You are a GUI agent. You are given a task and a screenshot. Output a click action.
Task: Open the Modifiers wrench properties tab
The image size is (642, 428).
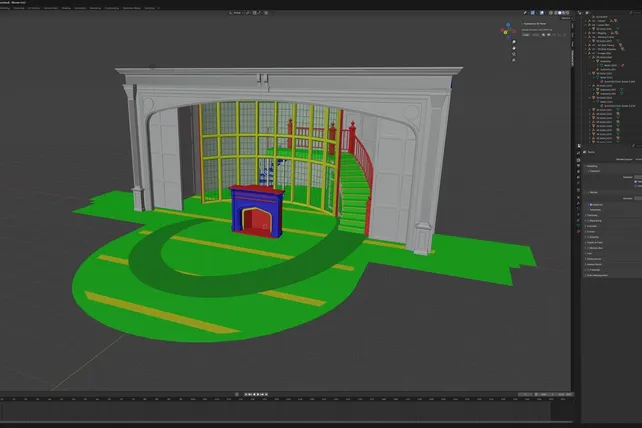click(579, 203)
